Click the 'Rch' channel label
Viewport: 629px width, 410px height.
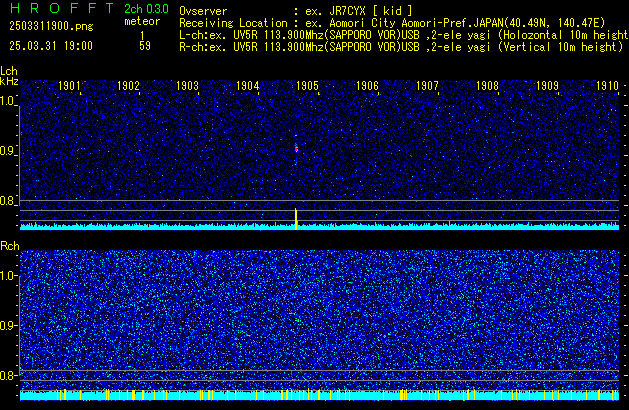10,246
